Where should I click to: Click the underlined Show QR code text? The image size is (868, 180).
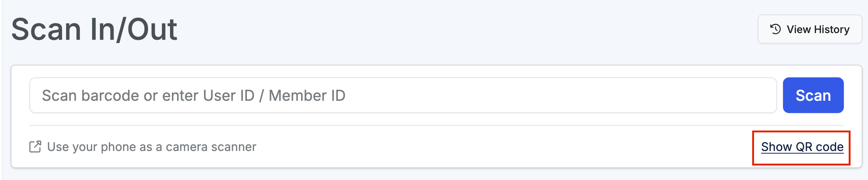(x=802, y=147)
